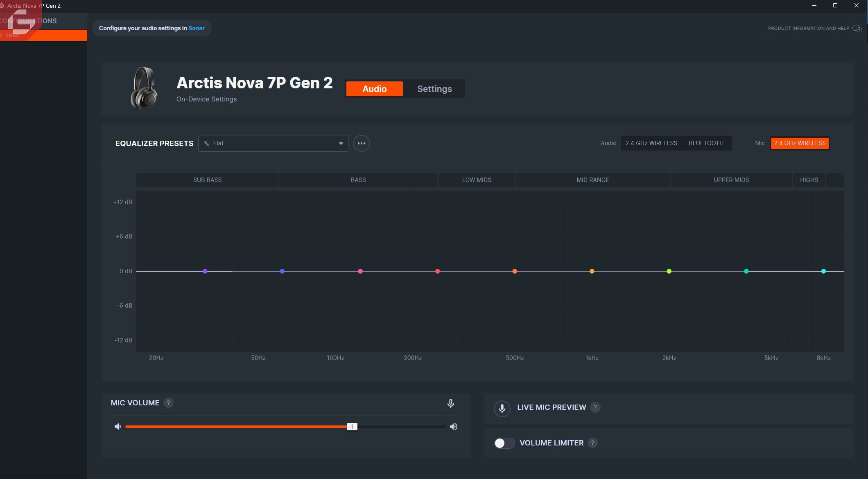This screenshot has height=479, width=868.
Task: Click the equalizer dropdown arrow
Action: point(341,144)
